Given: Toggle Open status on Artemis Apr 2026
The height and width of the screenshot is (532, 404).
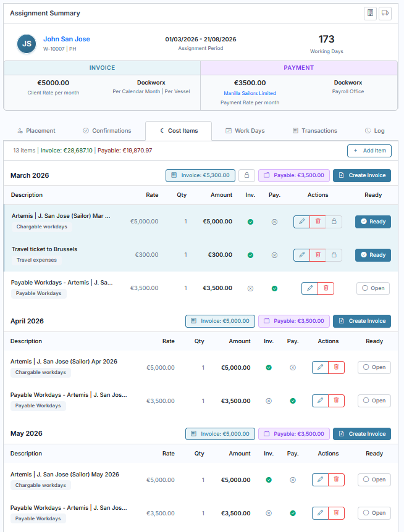Looking at the screenshot, I should 374,367.
